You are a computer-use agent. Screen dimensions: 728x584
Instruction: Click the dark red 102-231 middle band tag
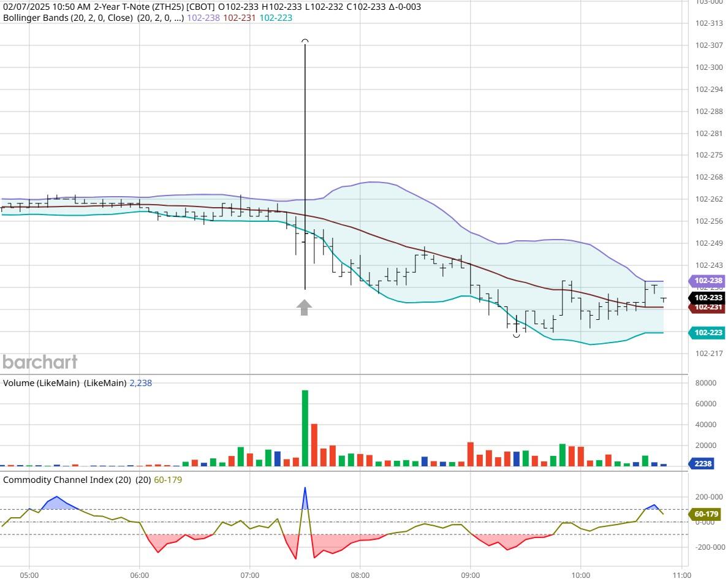(708, 308)
